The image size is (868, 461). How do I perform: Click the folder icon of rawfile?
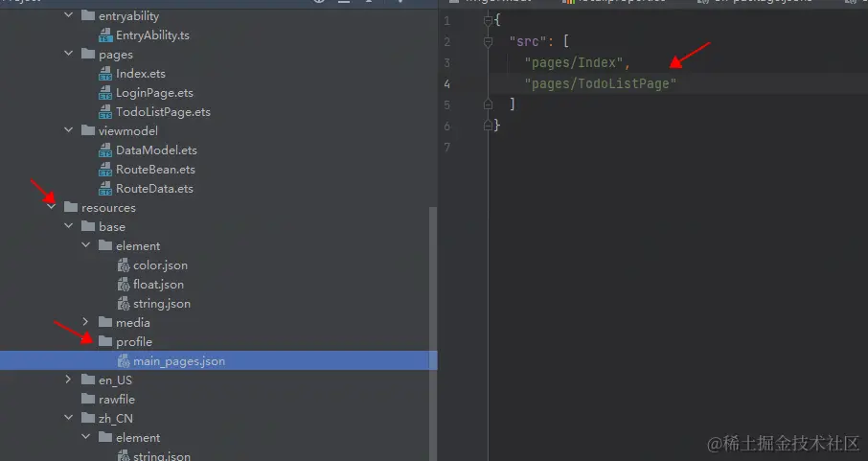pyautogui.click(x=88, y=399)
